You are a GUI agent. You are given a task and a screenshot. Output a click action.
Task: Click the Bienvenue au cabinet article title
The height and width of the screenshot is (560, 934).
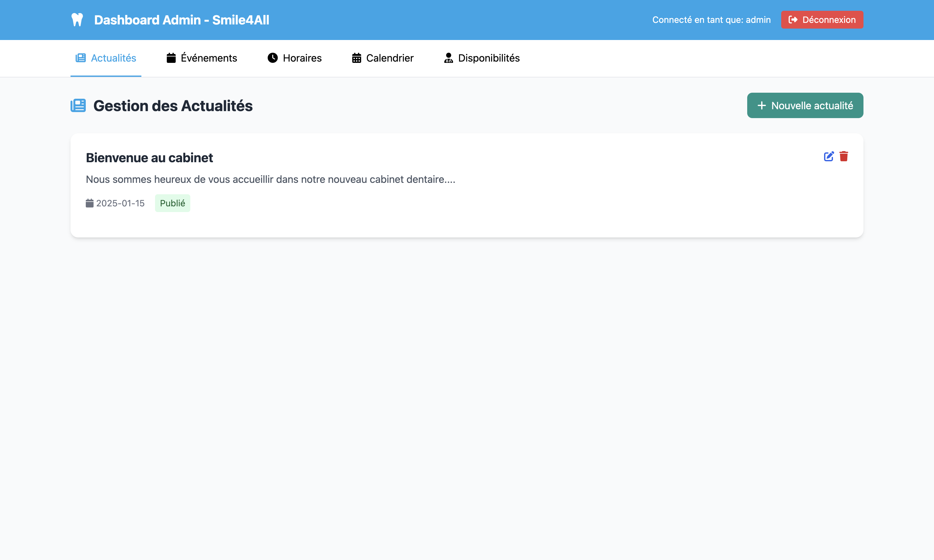tap(149, 157)
